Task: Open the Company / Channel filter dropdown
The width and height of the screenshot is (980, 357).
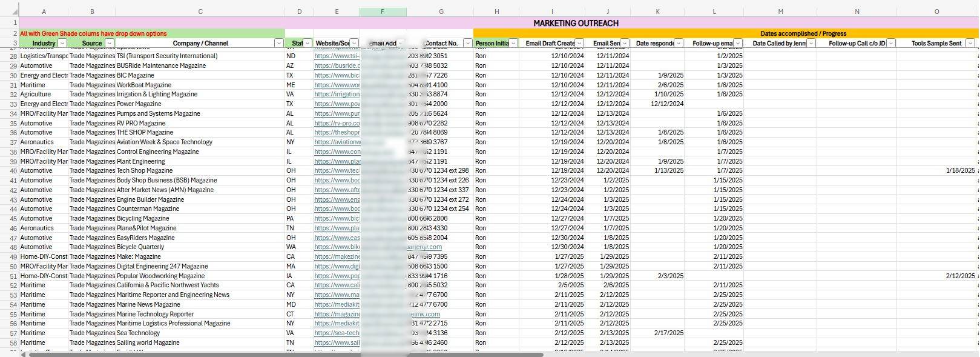Action: 279,43
